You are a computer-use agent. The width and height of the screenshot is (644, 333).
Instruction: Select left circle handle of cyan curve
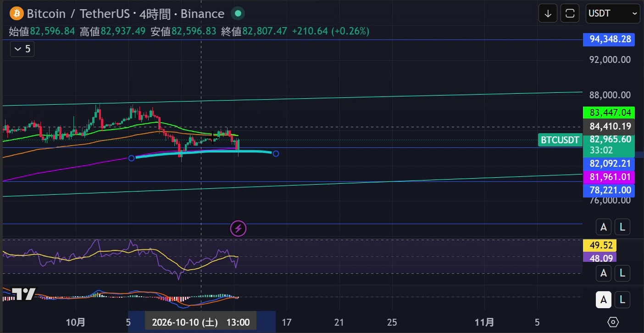132,158
